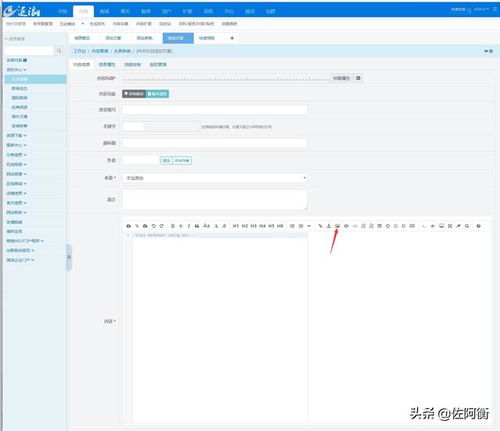Click the insert image icon marked by arrow
The width and height of the screenshot is (500, 431).
point(337,226)
